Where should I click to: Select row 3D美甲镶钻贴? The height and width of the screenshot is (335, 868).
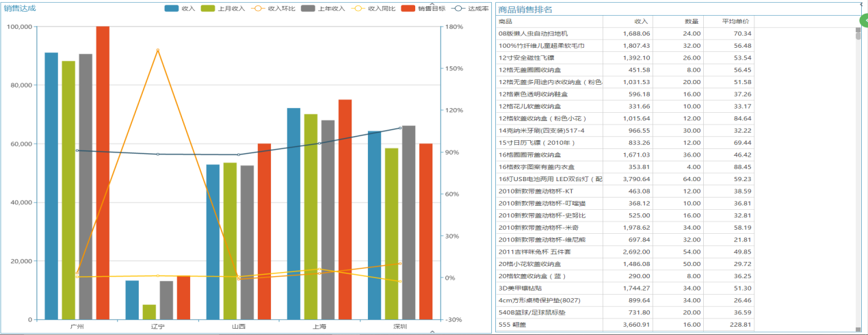(x=625, y=289)
